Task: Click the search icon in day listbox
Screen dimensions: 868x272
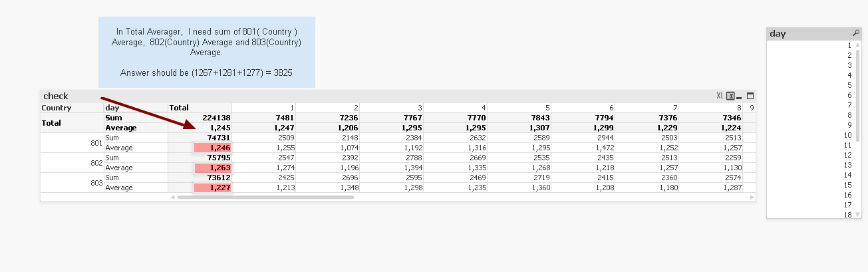Action: (856, 33)
